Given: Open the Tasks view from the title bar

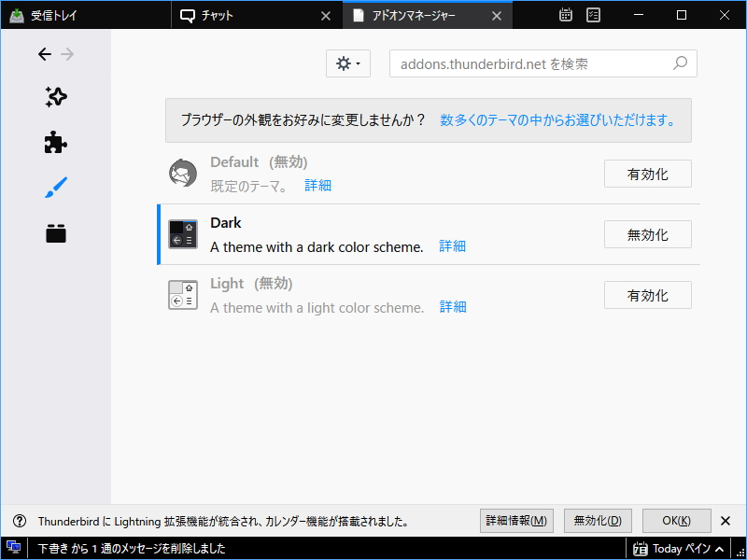Looking at the screenshot, I should pos(593,15).
